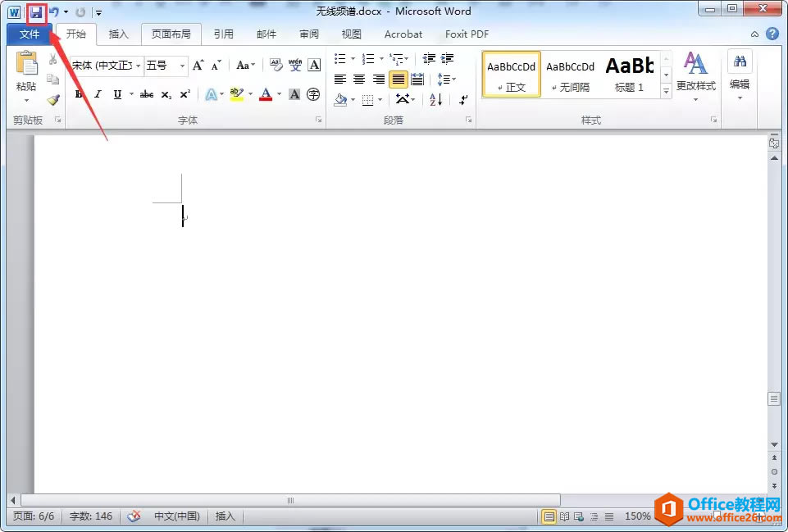Screen dimensions: 788x532
Task: Click the Redo icon in title bar
Action: point(80,12)
